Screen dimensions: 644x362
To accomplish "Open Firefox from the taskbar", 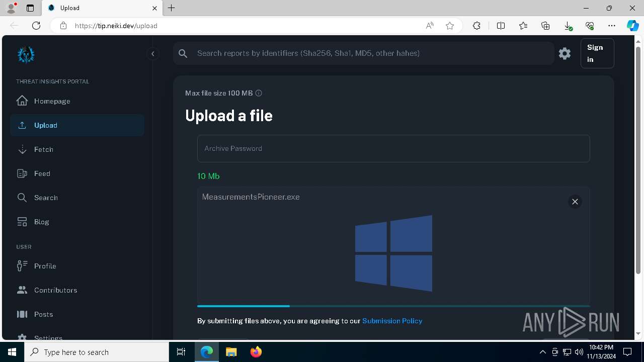I will coord(256,352).
